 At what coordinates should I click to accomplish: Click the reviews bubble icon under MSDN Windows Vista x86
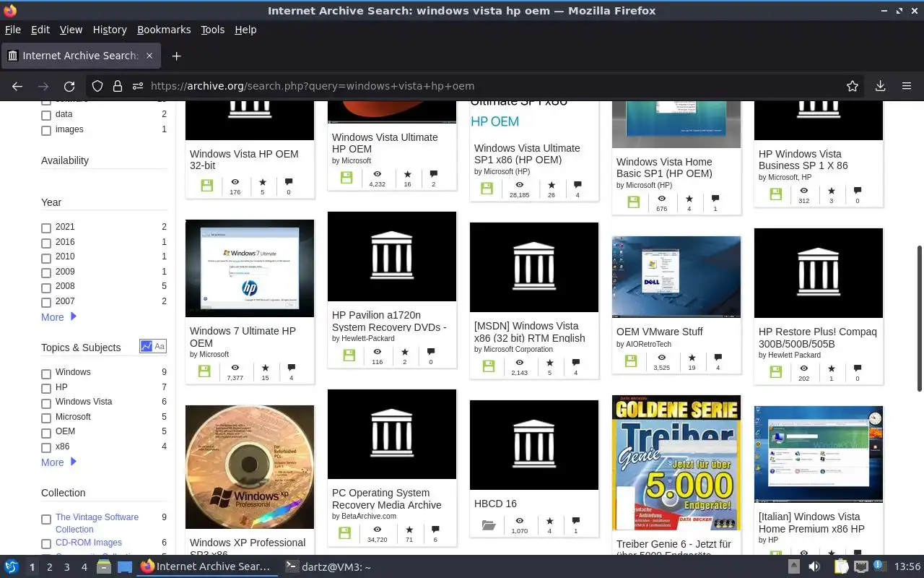coord(575,363)
